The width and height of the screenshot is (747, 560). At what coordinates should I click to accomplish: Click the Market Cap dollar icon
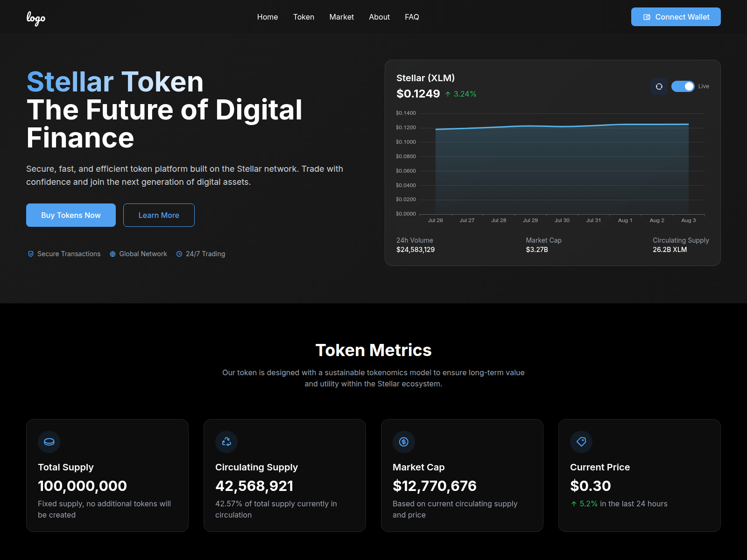pyautogui.click(x=404, y=442)
